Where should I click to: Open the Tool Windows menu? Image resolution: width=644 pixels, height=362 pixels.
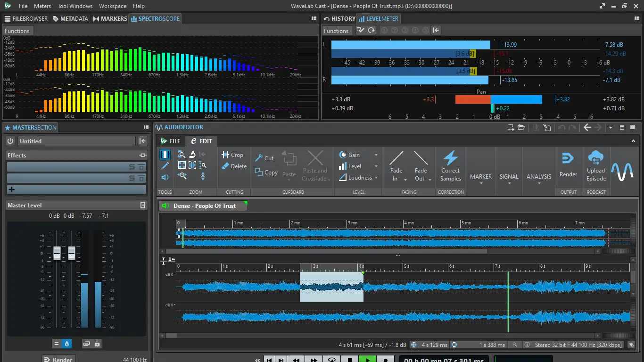[75, 6]
